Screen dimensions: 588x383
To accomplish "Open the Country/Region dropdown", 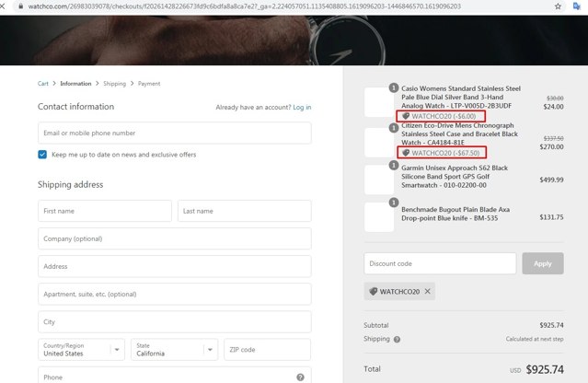I will [x=81, y=350].
